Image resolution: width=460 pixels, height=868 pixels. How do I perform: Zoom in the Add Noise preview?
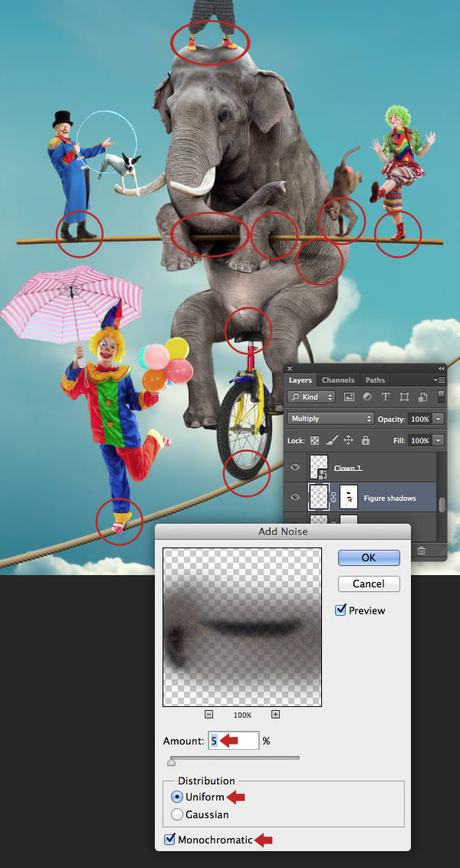275,715
